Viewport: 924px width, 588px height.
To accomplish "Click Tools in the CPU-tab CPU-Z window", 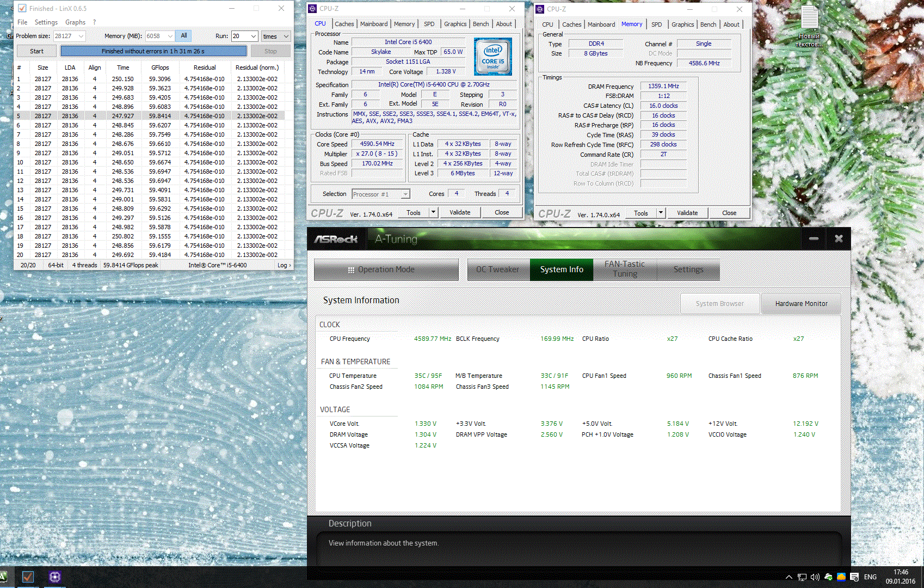I will (x=413, y=212).
